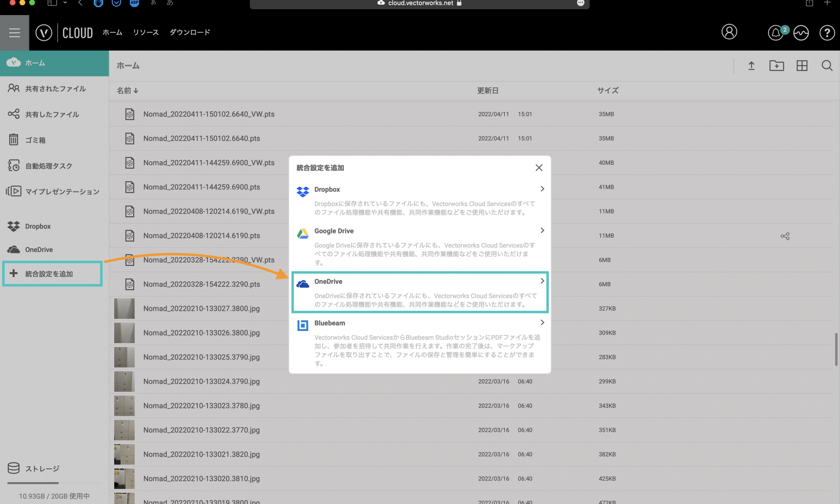The height and width of the screenshot is (504, 840).
Task: Click the upload file icon
Action: (x=751, y=66)
